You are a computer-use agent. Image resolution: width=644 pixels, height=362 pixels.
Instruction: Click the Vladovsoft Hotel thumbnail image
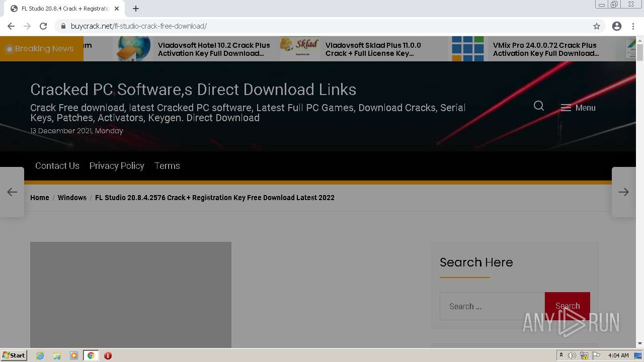point(134,49)
